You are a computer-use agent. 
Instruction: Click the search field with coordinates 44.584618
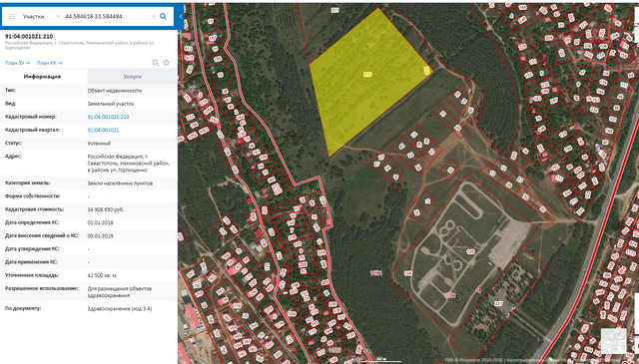(x=106, y=16)
